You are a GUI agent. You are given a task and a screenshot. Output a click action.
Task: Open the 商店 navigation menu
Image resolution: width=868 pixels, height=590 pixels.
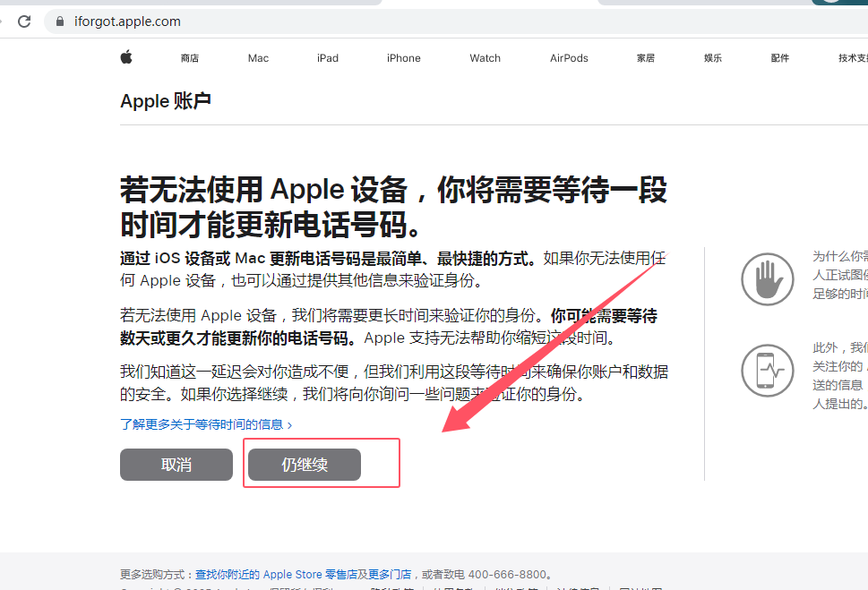tap(189, 58)
